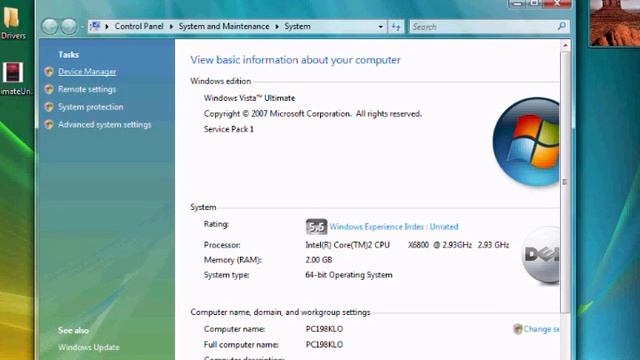Viewport: 640px width, 360px height.
Task: Open Advanced system settings link
Action: coord(104,124)
